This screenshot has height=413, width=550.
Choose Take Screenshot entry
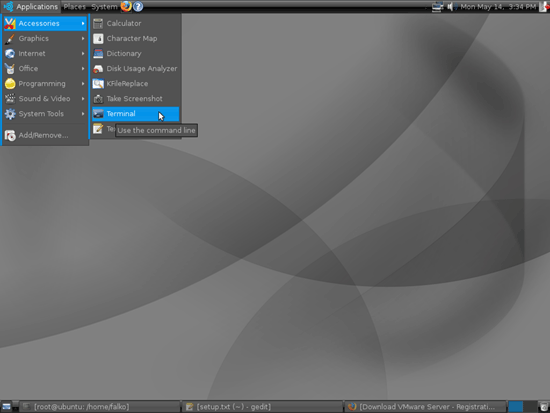tap(135, 99)
